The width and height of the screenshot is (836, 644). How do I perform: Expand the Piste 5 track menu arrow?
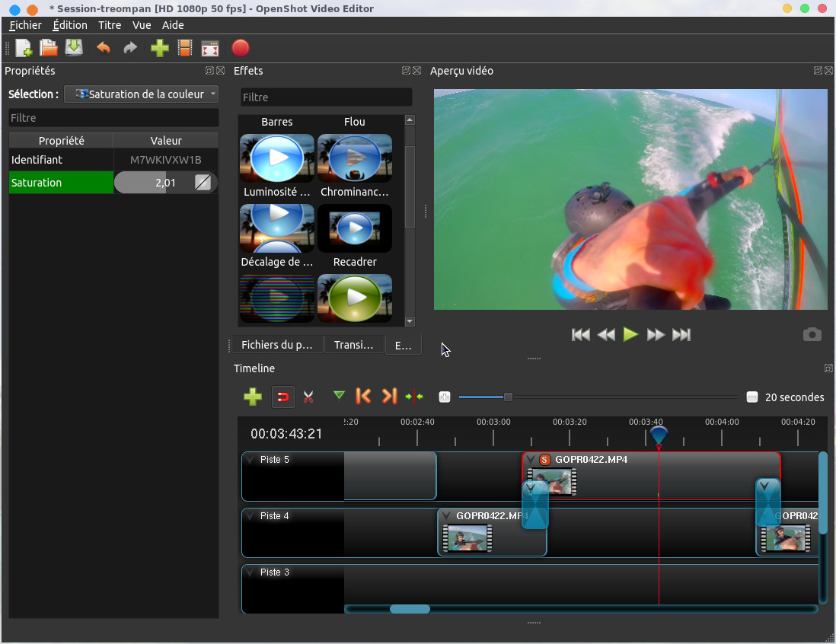[250, 460]
